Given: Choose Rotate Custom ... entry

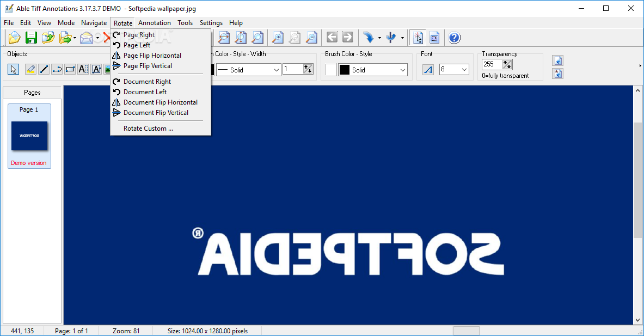Looking at the screenshot, I should [x=161, y=129].
